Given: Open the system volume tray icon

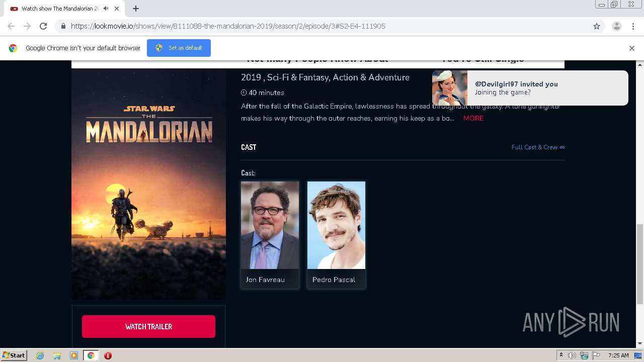Looking at the screenshot, I should [572, 355].
